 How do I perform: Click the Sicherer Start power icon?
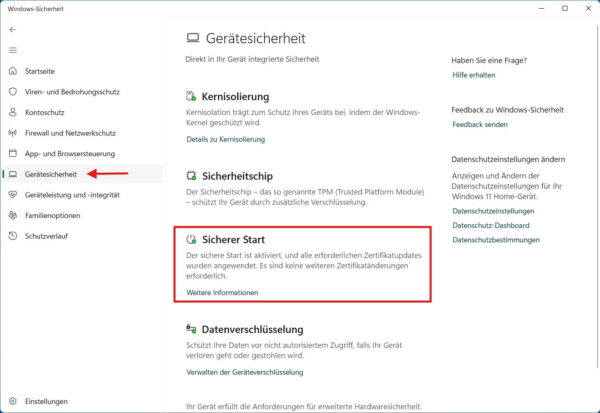click(191, 239)
